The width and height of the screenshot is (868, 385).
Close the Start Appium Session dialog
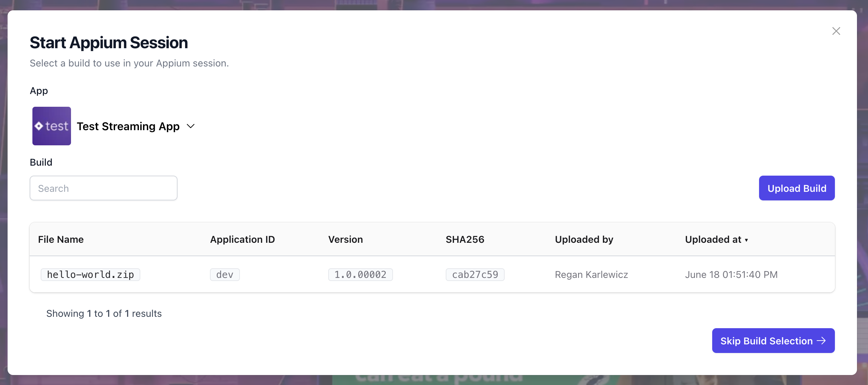point(836,31)
